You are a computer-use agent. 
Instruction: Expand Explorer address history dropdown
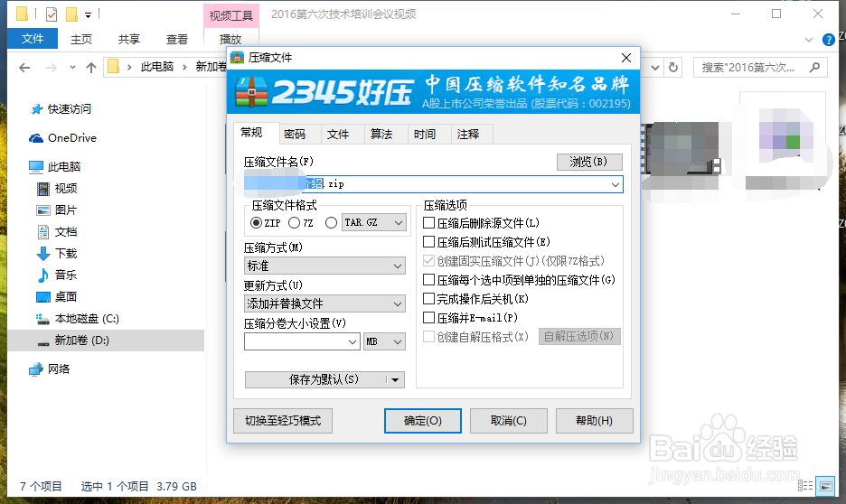(x=655, y=68)
